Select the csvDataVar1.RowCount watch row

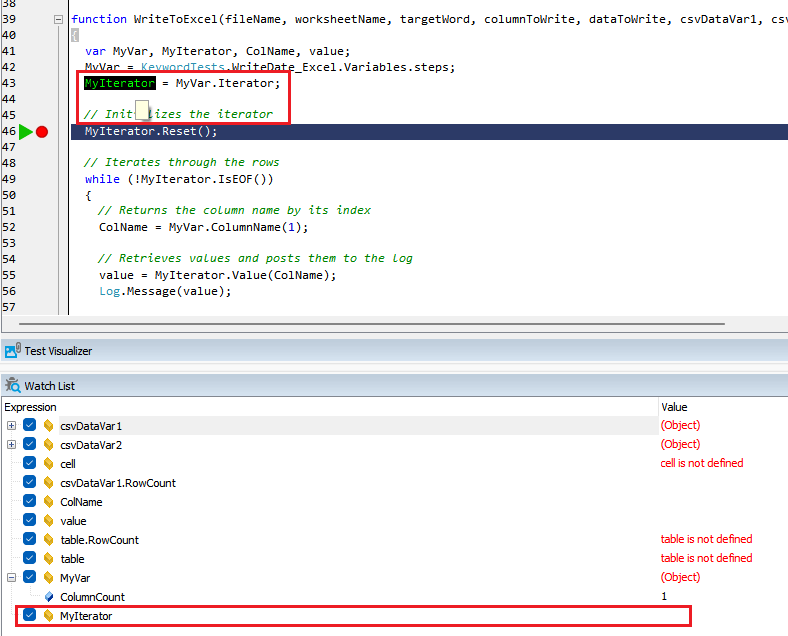117,483
